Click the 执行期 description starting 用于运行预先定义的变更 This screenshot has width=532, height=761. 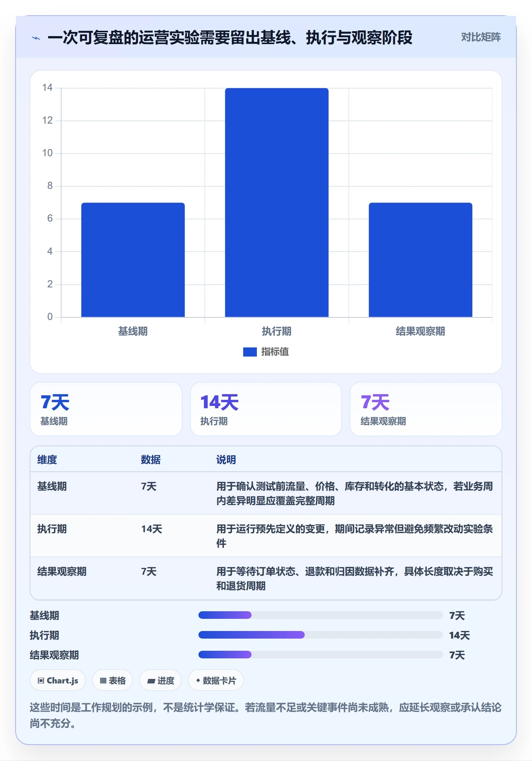355,536
